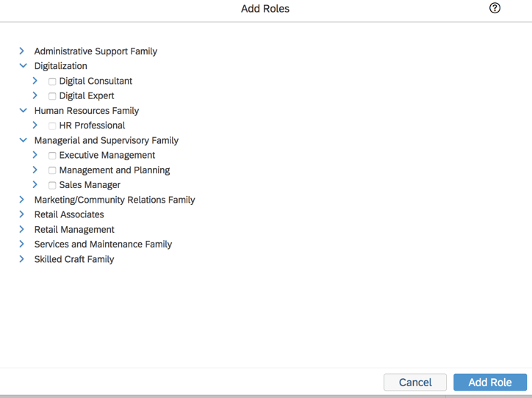Image resolution: width=532 pixels, height=398 pixels.
Task: Collapse Managerial and Supervisory Family
Action: (23, 140)
